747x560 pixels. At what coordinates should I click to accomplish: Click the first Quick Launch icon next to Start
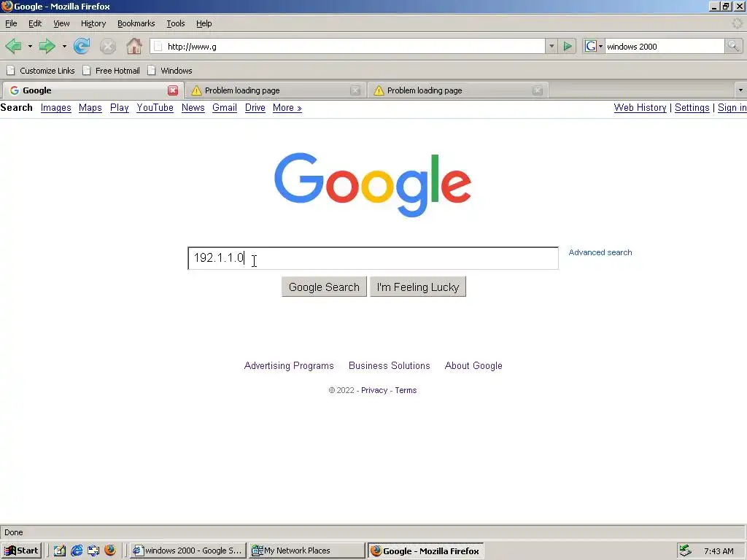tap(60, 551)
